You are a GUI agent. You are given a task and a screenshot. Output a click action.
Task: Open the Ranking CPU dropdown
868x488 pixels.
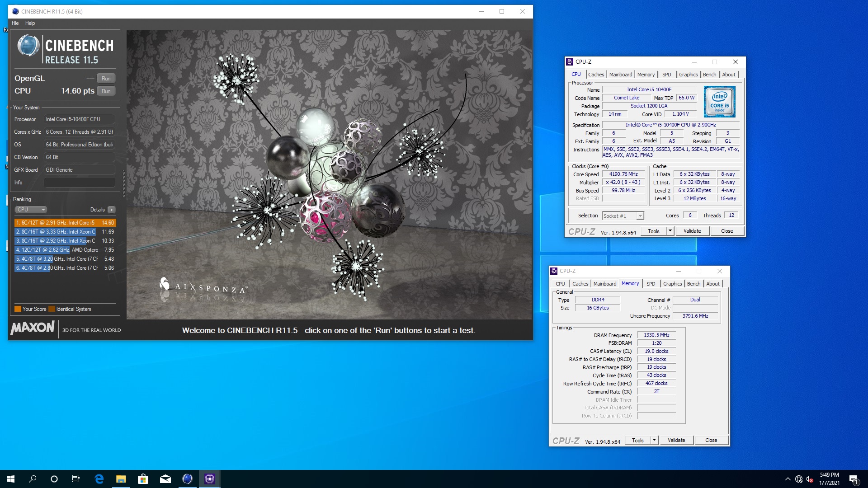click(31, 210)
